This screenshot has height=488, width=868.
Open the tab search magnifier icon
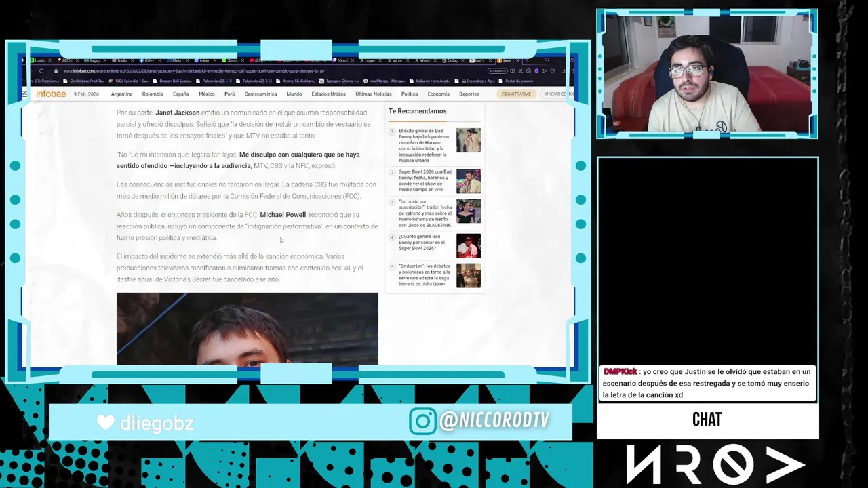pyautogui.click(x=547, y=60)
